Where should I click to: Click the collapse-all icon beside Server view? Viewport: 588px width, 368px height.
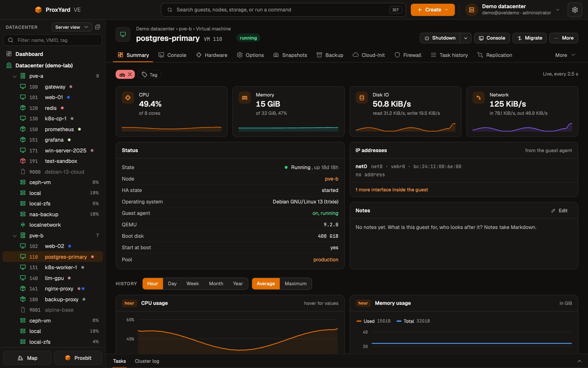(x=97, y=27)
